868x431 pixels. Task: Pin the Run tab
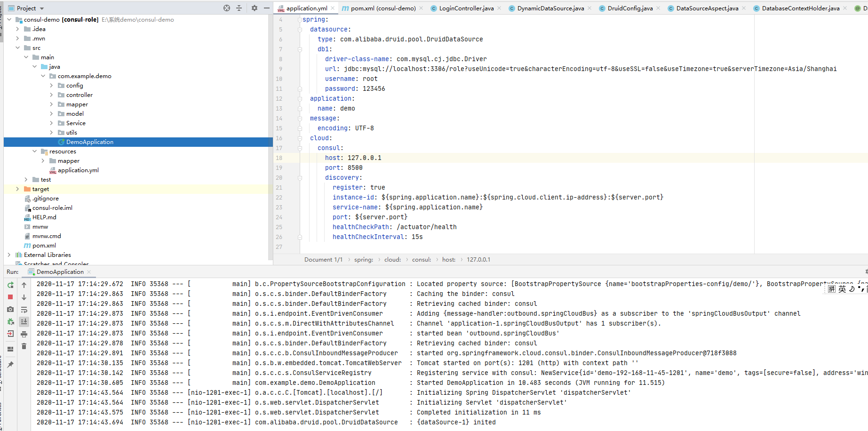10,364
